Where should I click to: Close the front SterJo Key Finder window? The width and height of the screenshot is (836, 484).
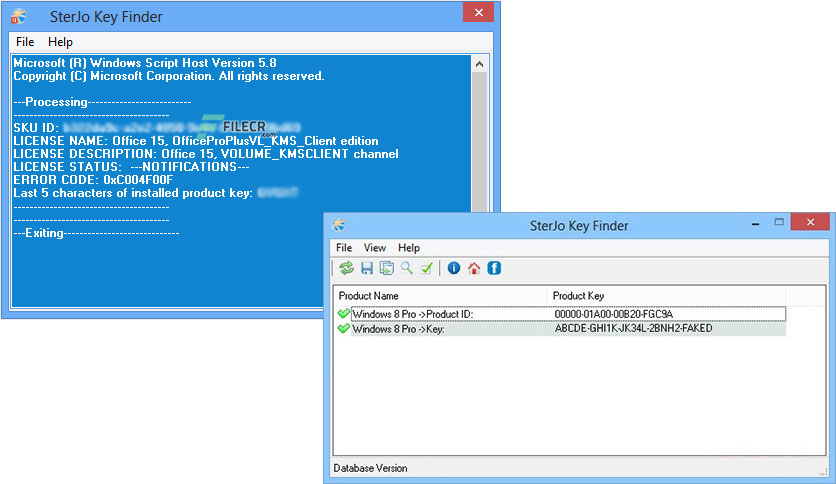click(x=810, y=222)
